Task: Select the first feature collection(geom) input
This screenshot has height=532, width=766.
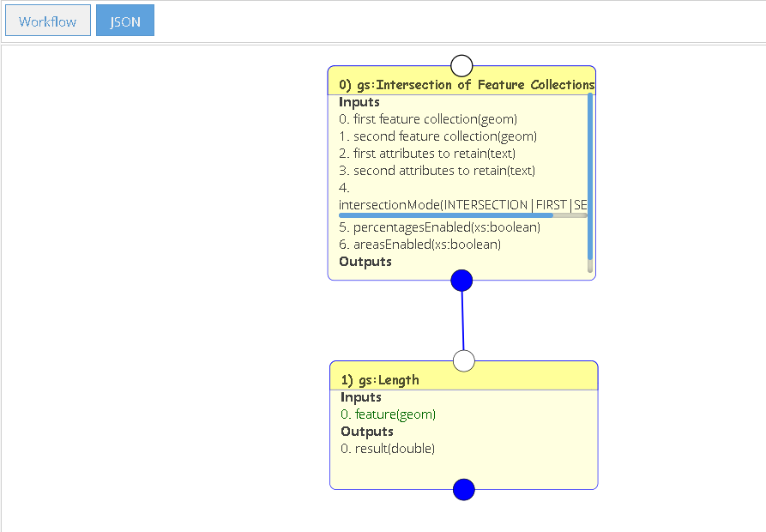Action: tap(428, 119)
